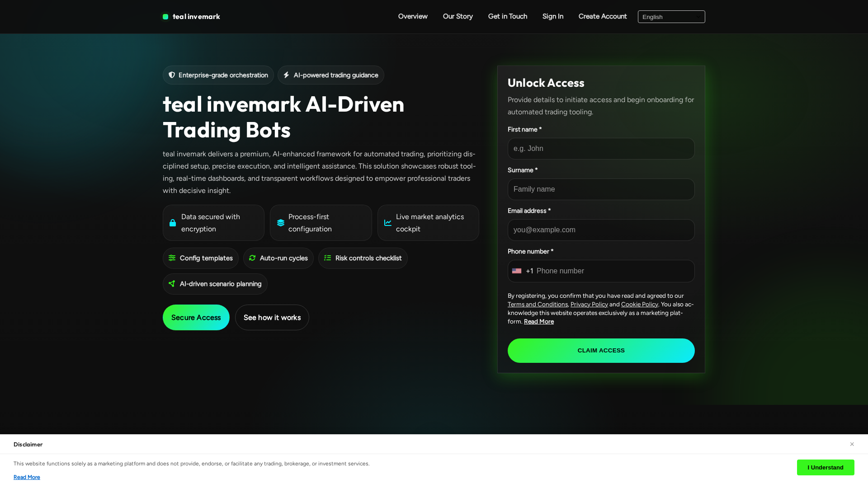Click the layers icon beside Process-first configuration

point(281,223)
